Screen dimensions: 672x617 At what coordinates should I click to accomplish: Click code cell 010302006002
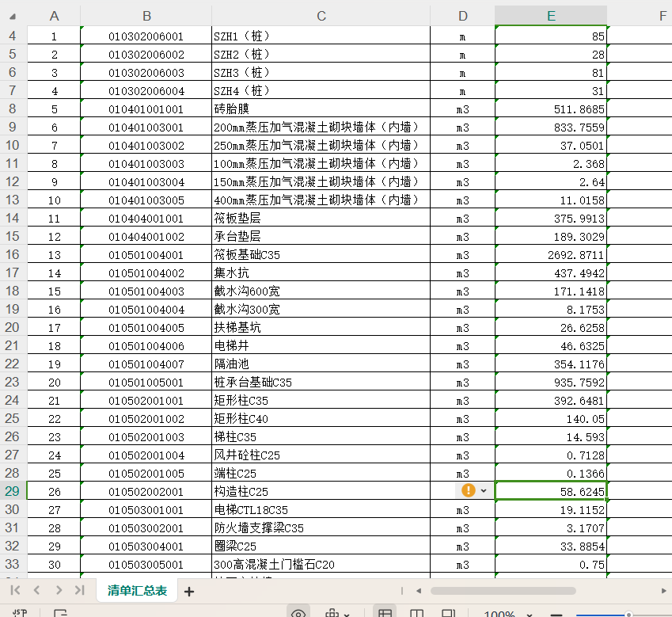point(146,54)
